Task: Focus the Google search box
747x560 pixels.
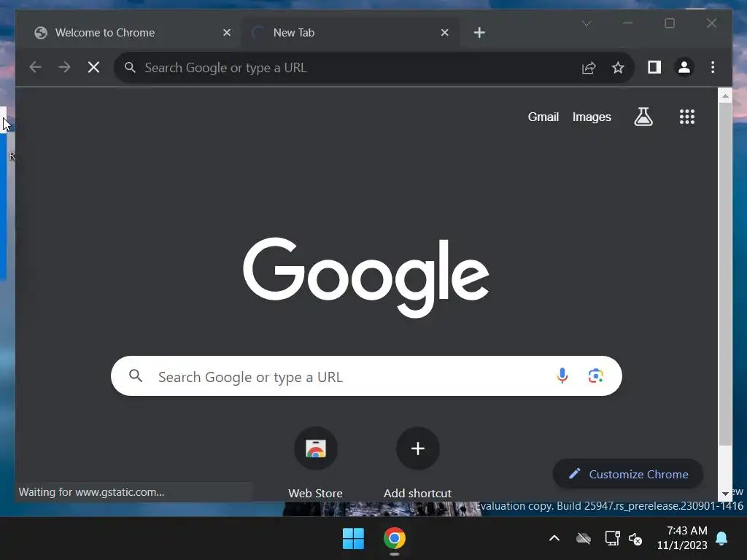Action: 366,376
